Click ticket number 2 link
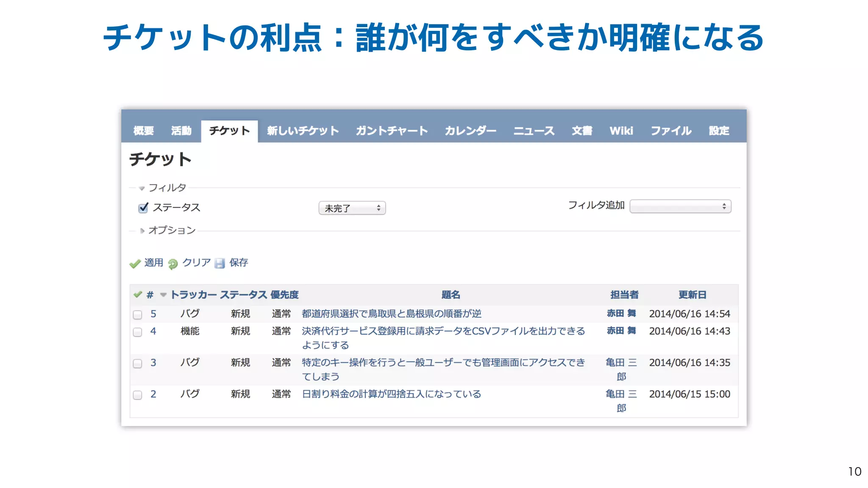Screen dimensions: 868x488 (153, 394)
